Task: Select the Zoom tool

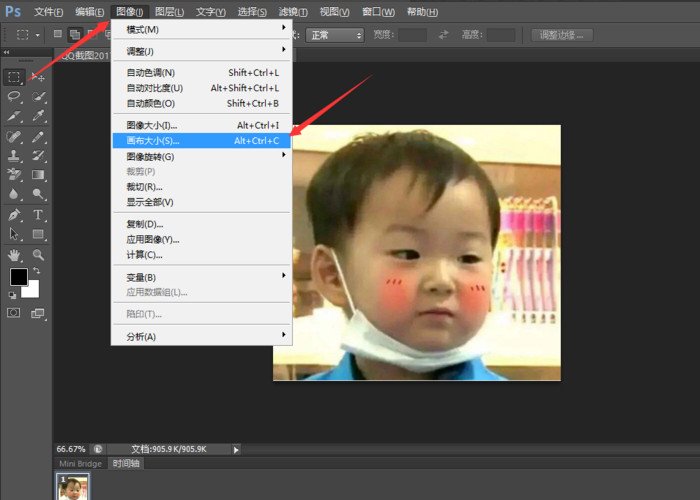Action: (x=38, y=255)
